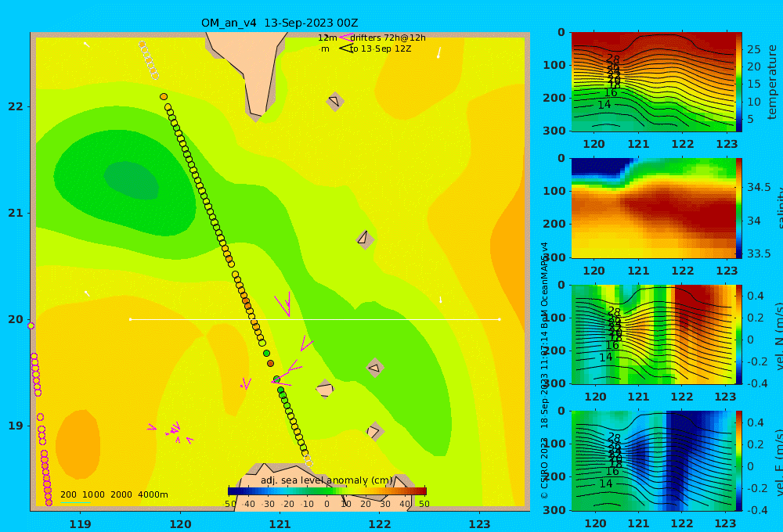Click contour label 14 in temperature panel
783x532 pixels.
pos(604,104)
